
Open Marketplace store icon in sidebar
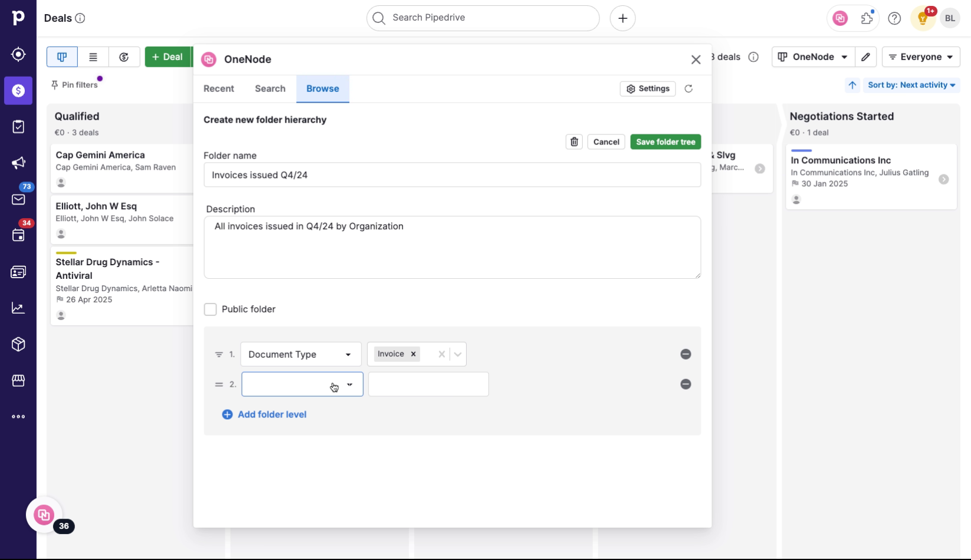pyautogui.click(x=18, y=381)
